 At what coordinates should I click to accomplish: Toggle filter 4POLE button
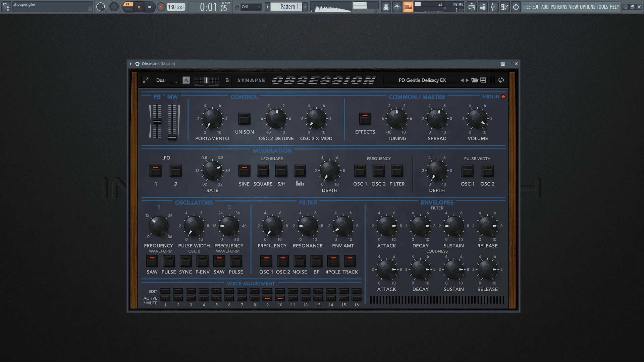(x=333, y=261)
